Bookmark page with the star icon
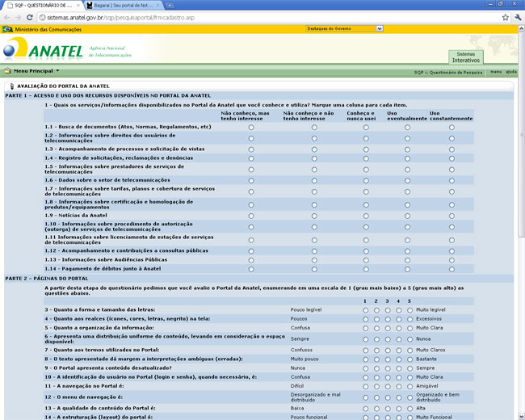The height and width of the screenshot is (420, 525). [506, 18]
